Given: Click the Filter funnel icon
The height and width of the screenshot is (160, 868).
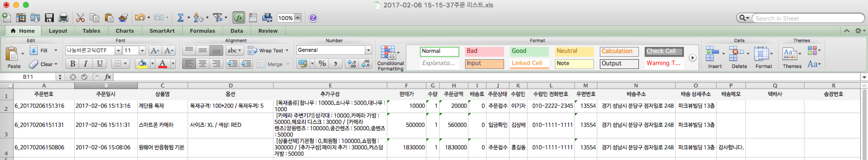Looking at the screenshot, I should point(218,18).
